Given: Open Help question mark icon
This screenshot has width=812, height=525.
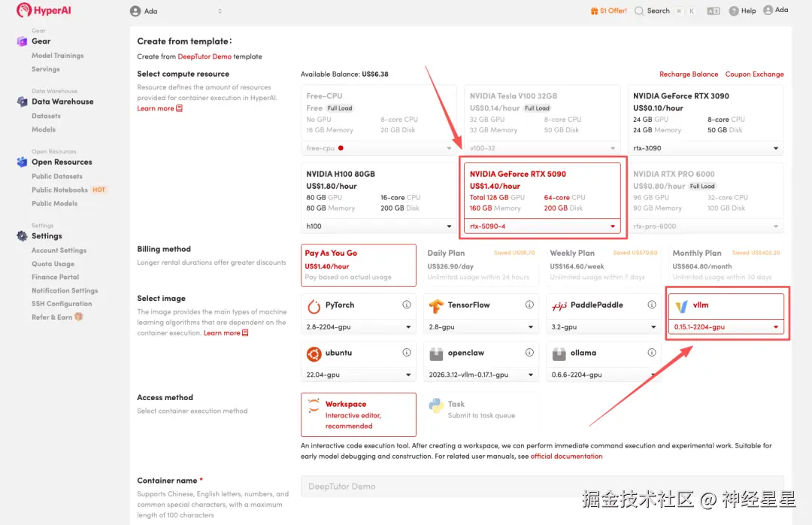Looking at the screenshot, I should coord(733,11).
